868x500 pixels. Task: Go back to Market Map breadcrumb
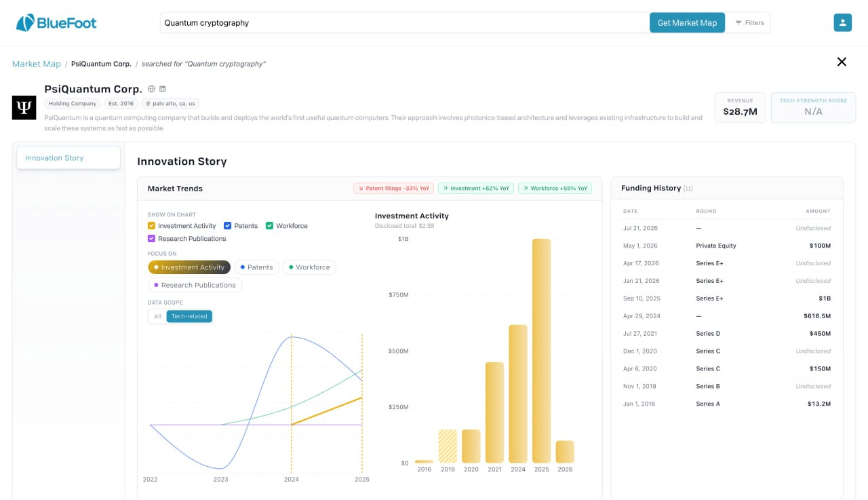coord(37,64)
